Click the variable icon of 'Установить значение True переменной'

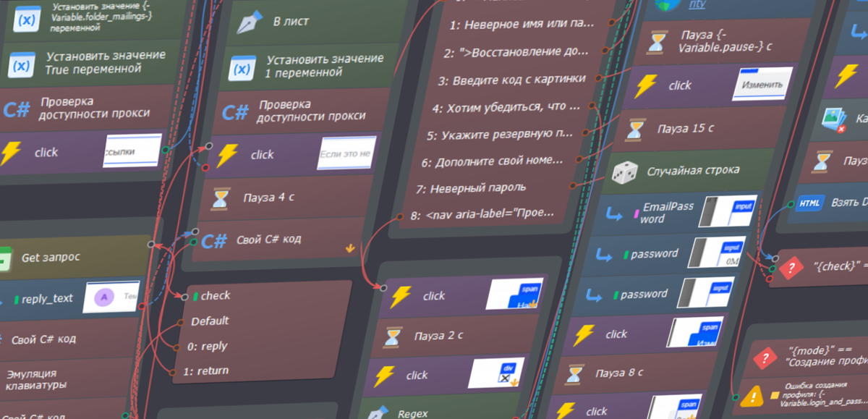point(22,64)
